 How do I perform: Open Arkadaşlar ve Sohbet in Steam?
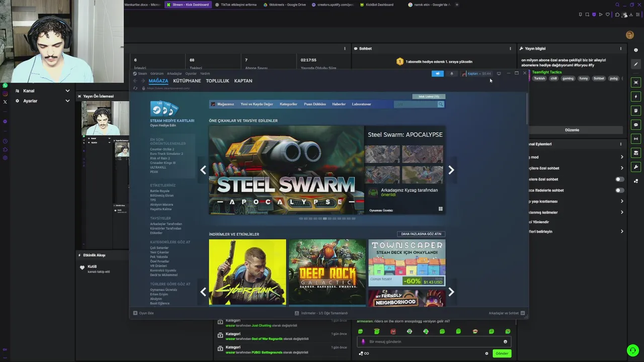click(507, 313)
